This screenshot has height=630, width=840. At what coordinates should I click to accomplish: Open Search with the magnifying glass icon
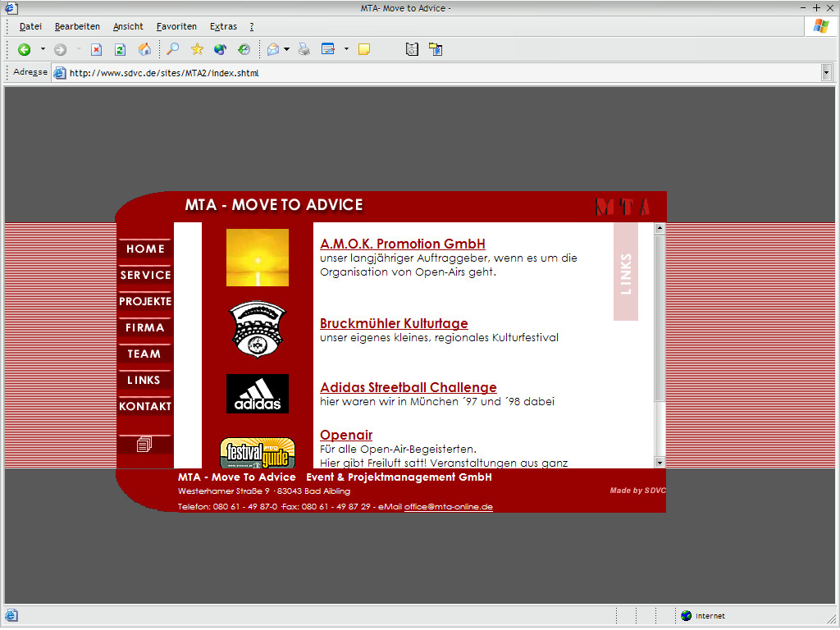pyautogui.click(x=173, y=49)
